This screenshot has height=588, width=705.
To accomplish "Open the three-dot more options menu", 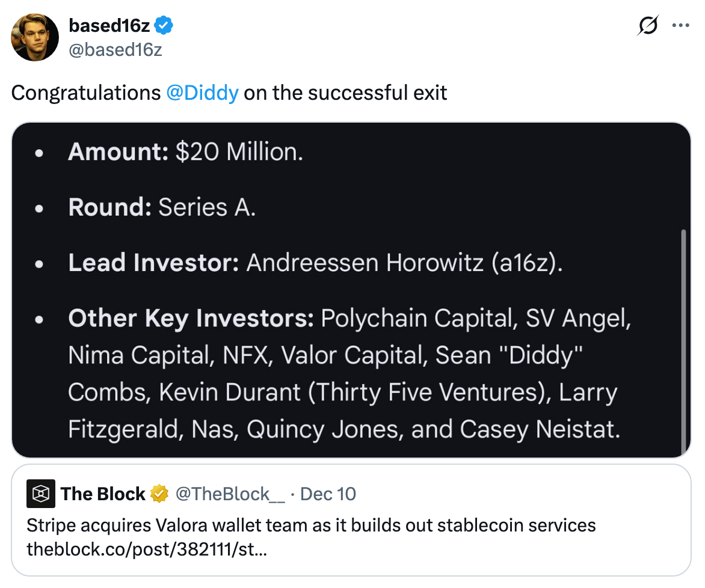I will (x=680, y=26).
